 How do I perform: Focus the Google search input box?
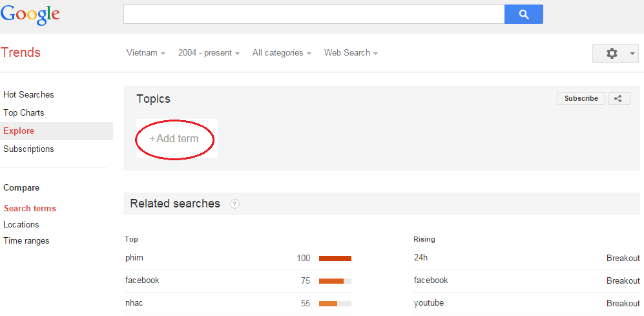click(314, 14)
